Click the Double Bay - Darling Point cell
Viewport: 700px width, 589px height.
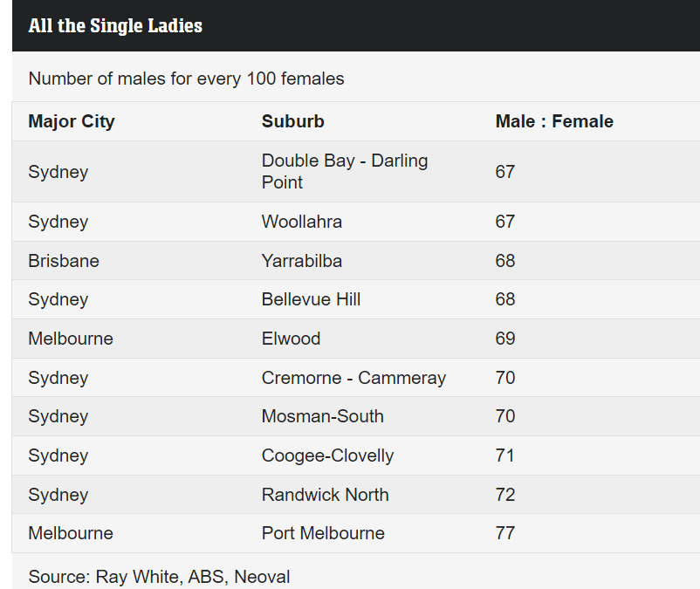coord(345,172)
